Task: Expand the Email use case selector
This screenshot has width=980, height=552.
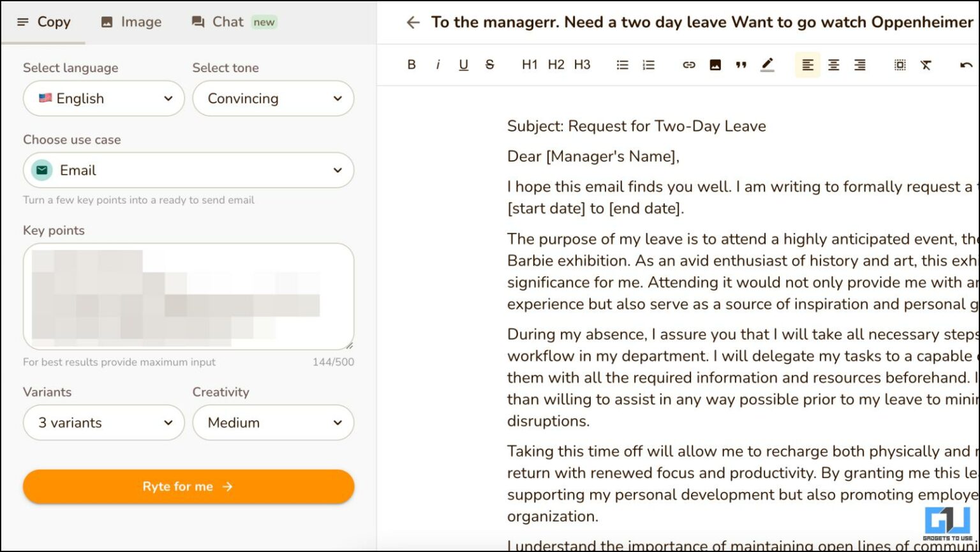Action: (x=188, y=170)
